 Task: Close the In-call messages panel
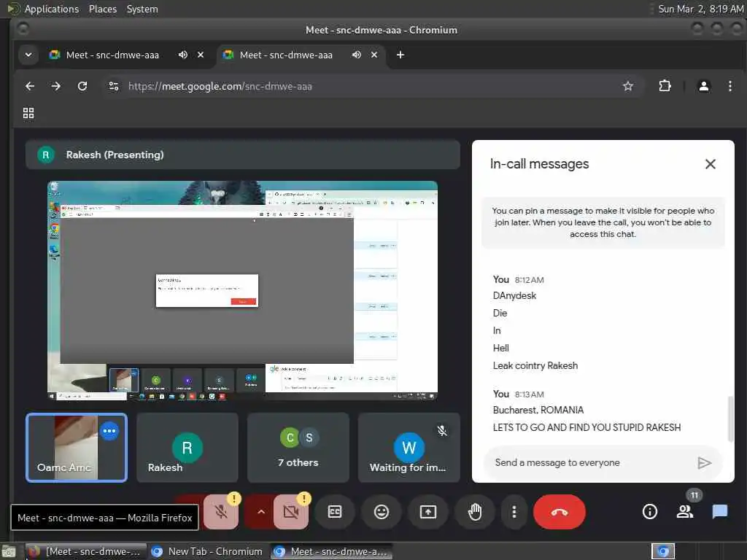click(711, 164)
